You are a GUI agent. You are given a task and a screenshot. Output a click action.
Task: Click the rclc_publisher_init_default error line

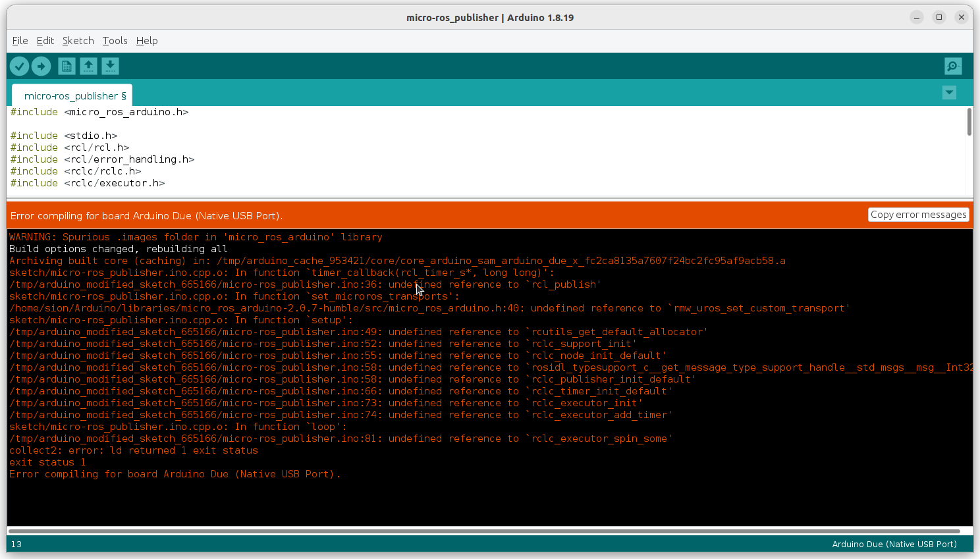(352, 379)
